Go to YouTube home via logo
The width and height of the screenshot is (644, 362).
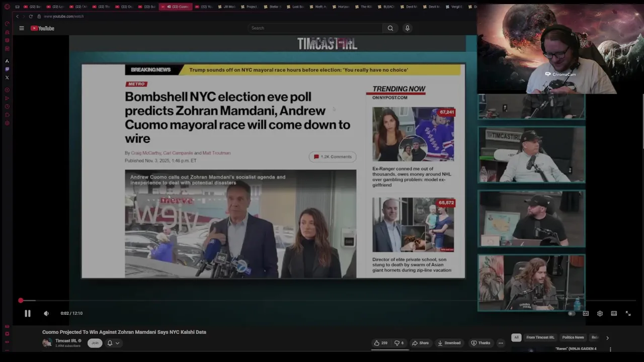coord(43,28)
